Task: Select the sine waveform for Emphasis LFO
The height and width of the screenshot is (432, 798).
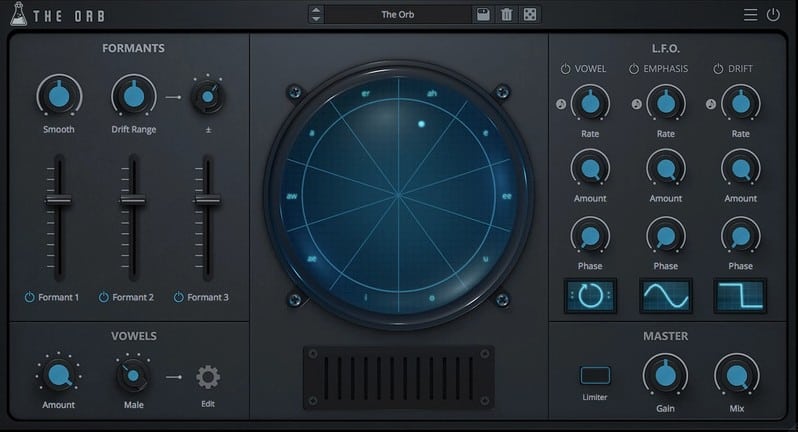Action: (666, 296)
